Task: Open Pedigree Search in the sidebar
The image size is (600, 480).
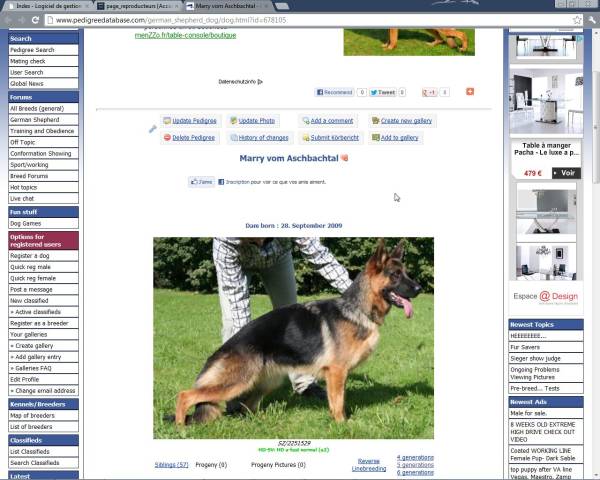Action: click(x=32, y=50)
